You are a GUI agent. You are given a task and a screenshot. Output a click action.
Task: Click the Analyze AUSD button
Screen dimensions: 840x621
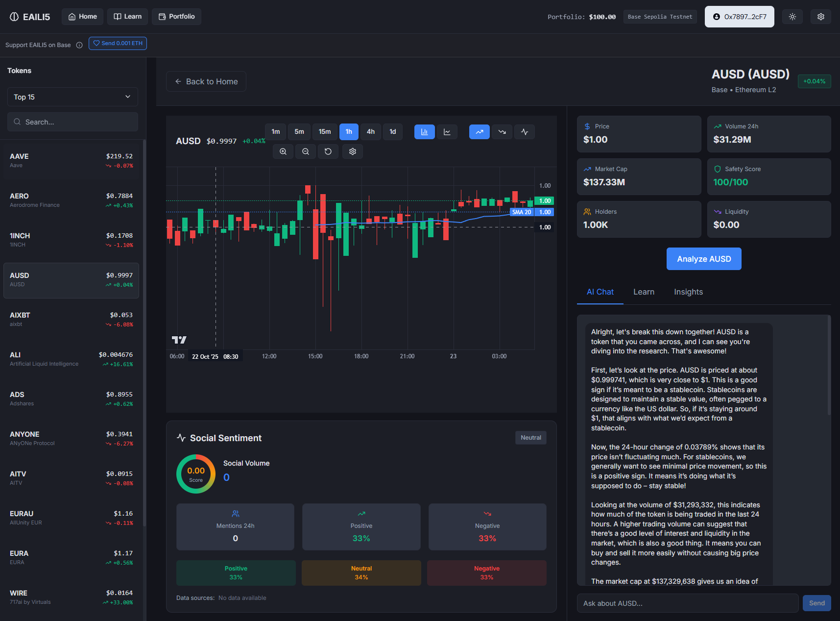704,259
